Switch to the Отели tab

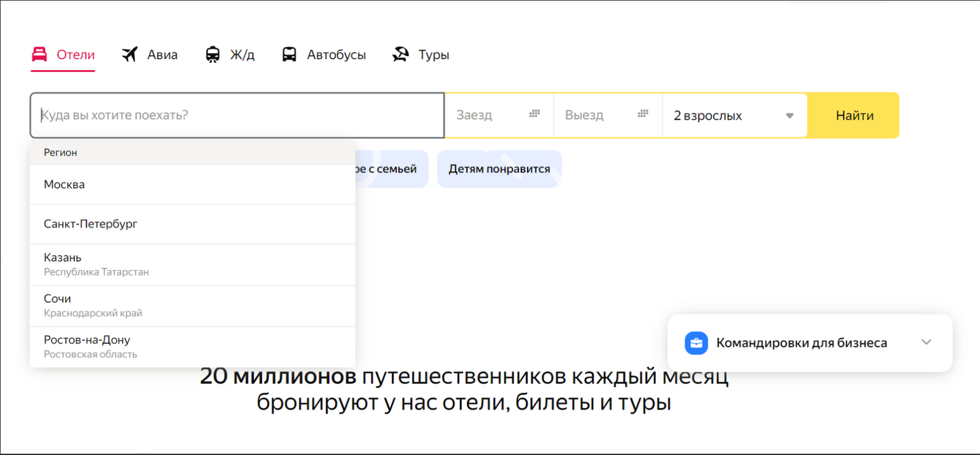click(63, 55)
